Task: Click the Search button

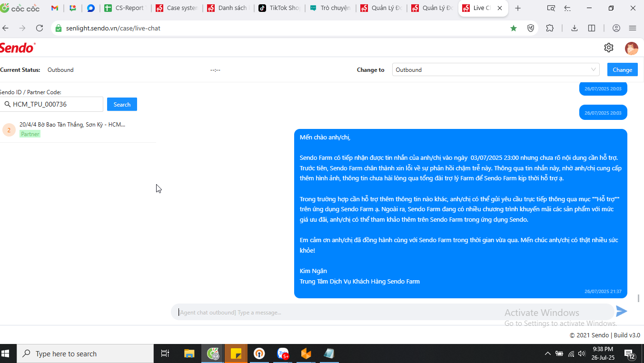Action: 122,104
